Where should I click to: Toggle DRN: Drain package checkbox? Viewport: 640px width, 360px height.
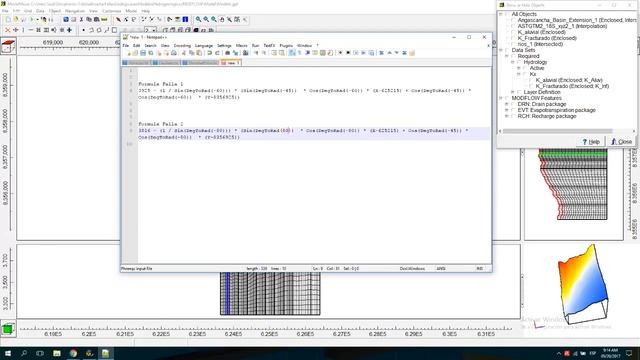[x=513, y=104]
